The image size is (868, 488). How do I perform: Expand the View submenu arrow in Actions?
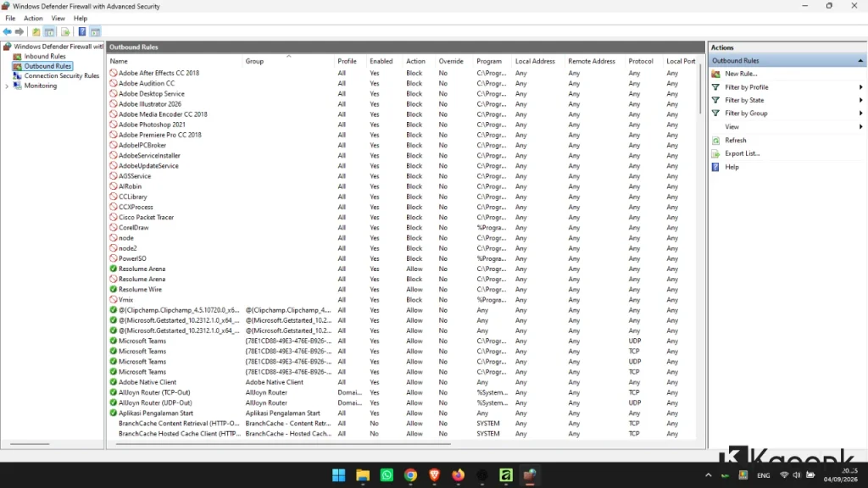point(861,127)
